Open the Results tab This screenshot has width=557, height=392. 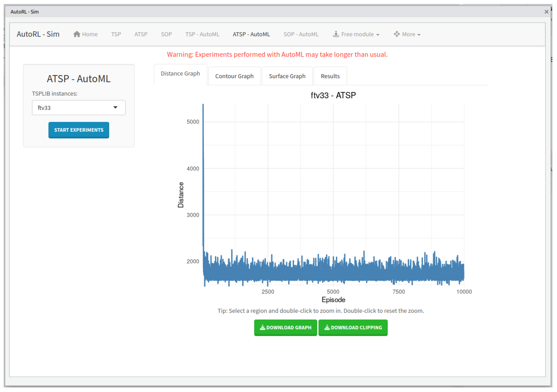click(x=330, y=76)
